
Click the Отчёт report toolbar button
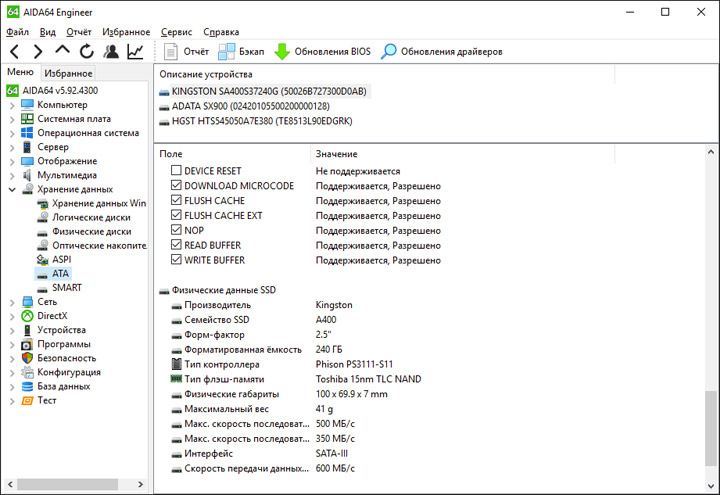coord(186,51)
